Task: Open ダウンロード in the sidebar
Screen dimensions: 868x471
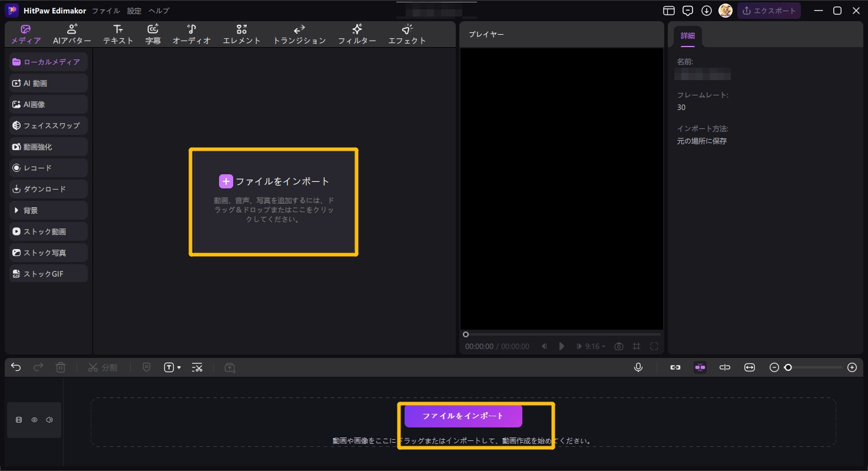Action: [49, 189]
